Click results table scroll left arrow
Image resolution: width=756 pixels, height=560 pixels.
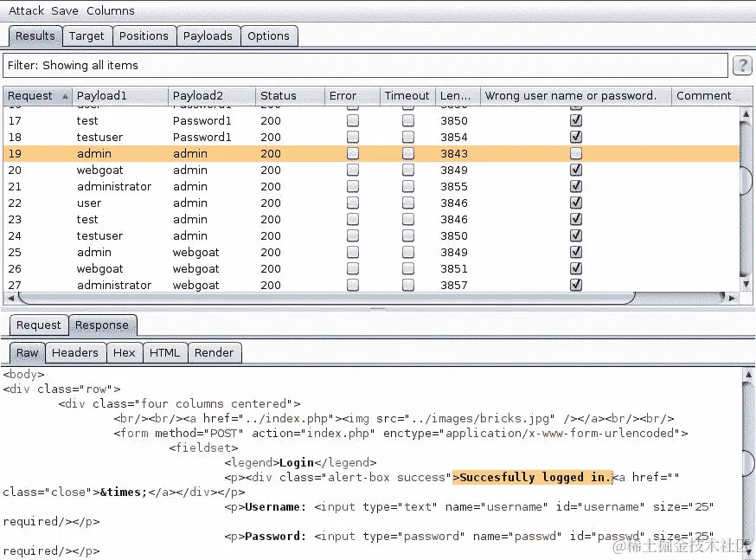click(10, 298)
